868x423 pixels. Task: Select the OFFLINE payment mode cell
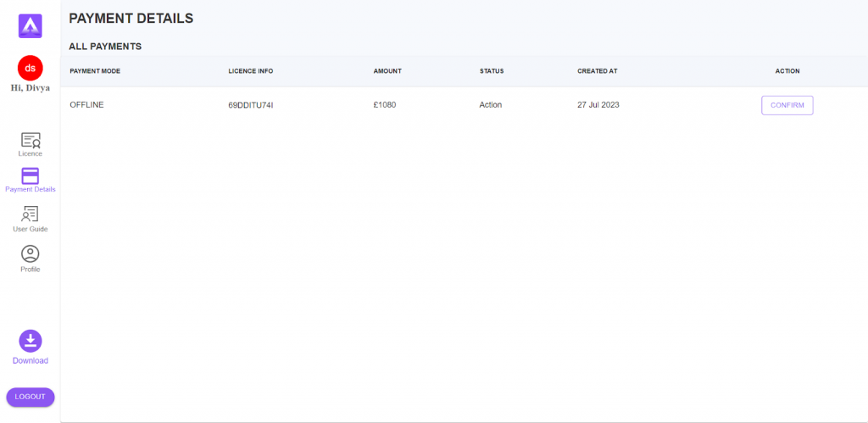pyautogui.click(x=86, y=104)
